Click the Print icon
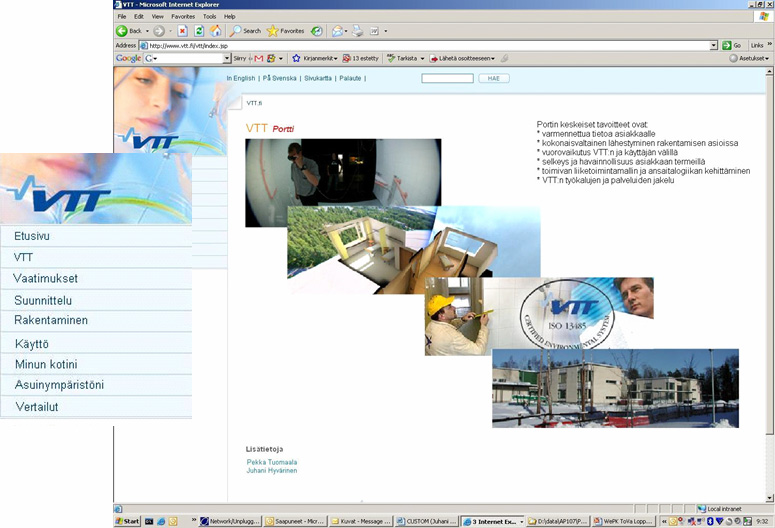Viewport: 775px width, 528px height. (x=357, y=31)
